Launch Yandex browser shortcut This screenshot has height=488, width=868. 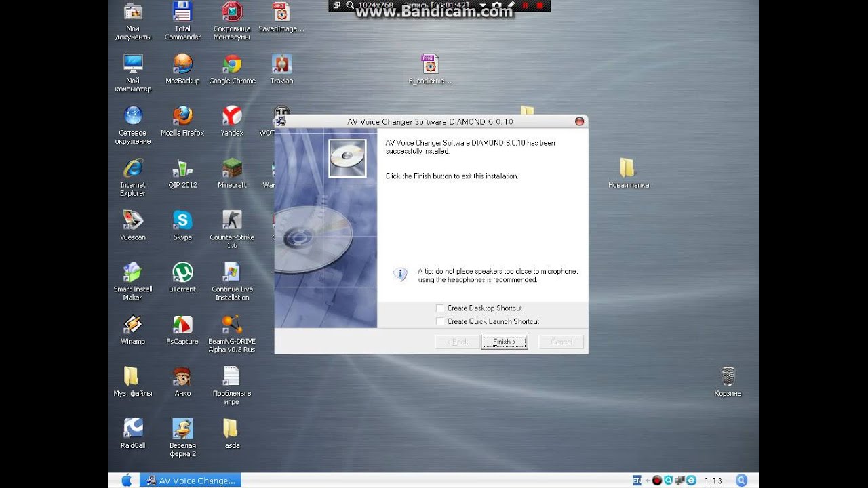(x=232, y=121)
